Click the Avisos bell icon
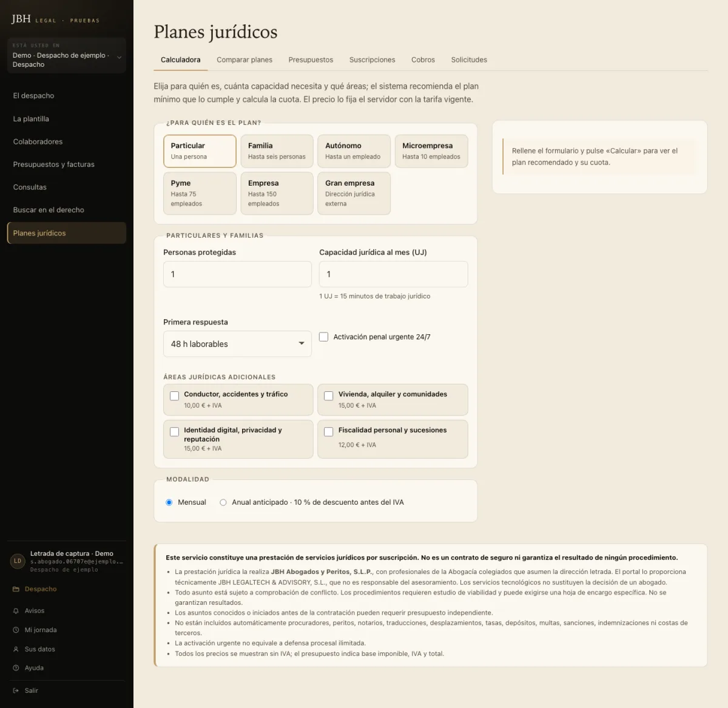The width and height of the screenshot is (728, 708). click(x=16, y=611)
